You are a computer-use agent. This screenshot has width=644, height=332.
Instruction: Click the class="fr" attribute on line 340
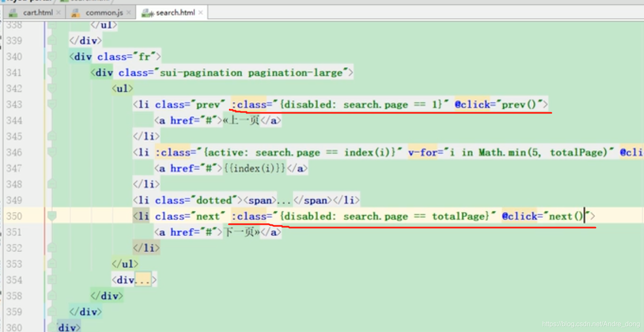[127, 56]
